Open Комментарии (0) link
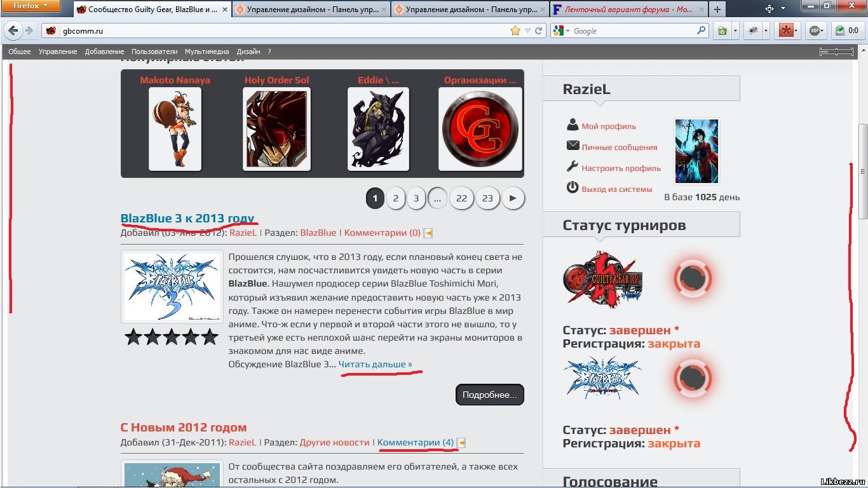 [382, 233]
